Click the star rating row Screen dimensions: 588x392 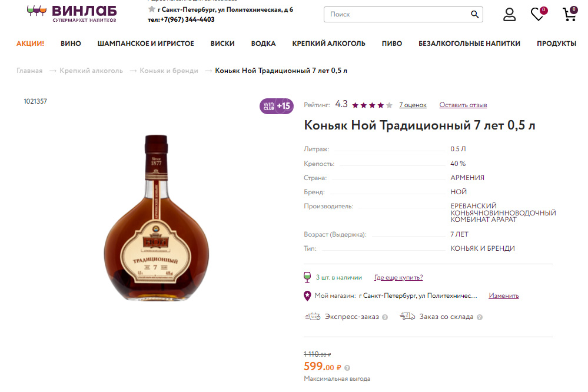(x=372, y=105)
